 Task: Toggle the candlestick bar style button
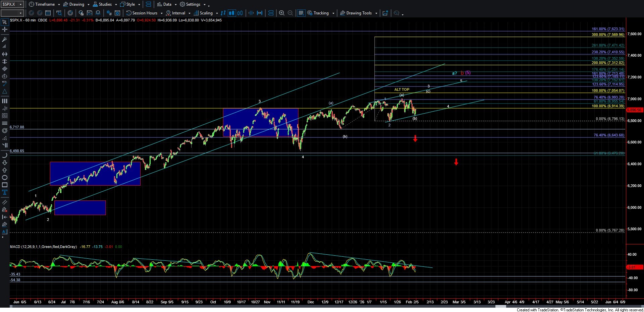[231, 13]
